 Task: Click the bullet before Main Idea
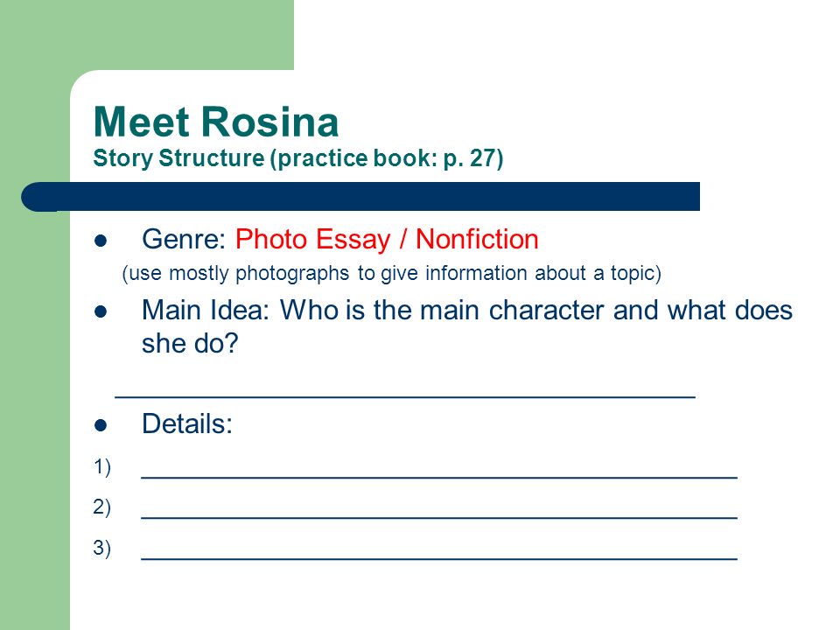(101, 311)
